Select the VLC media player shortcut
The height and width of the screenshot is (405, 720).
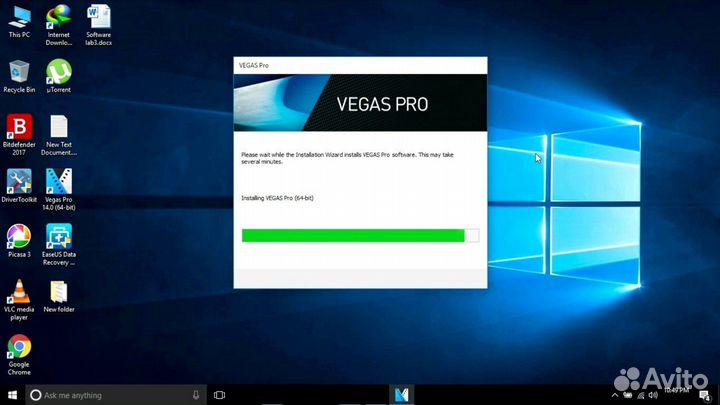click(x=19, y=299)
